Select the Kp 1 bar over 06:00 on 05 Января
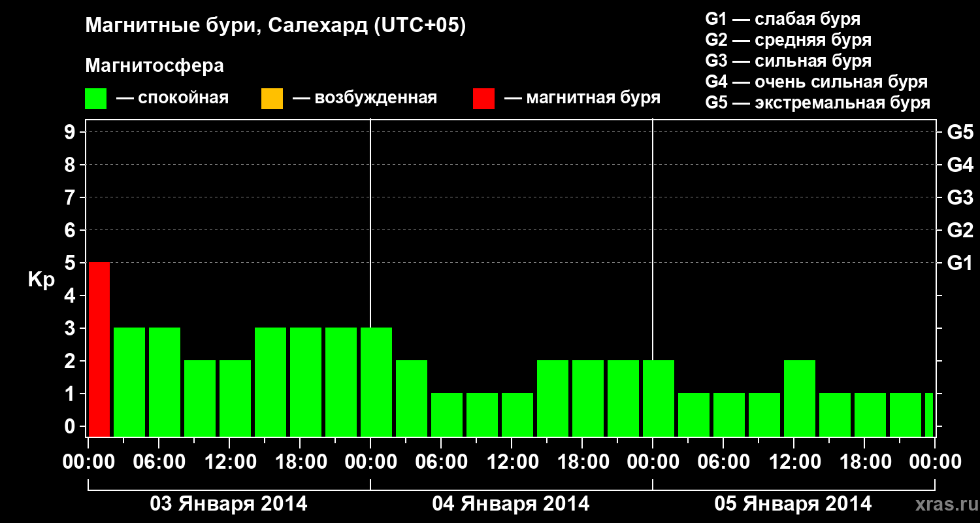The image size is (980, 523). click(729, 414)
